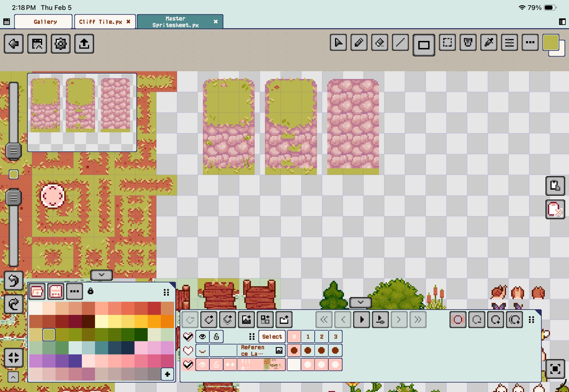Click the export/share upload icon
The image size is (569, 392).
(x=84, y=44)
